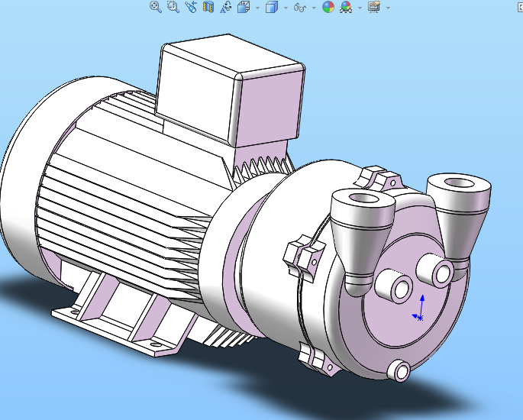This screenshot has height=420, width=523.
Task: Click the Hide/Show Items glasses icon
Action: 300,7
